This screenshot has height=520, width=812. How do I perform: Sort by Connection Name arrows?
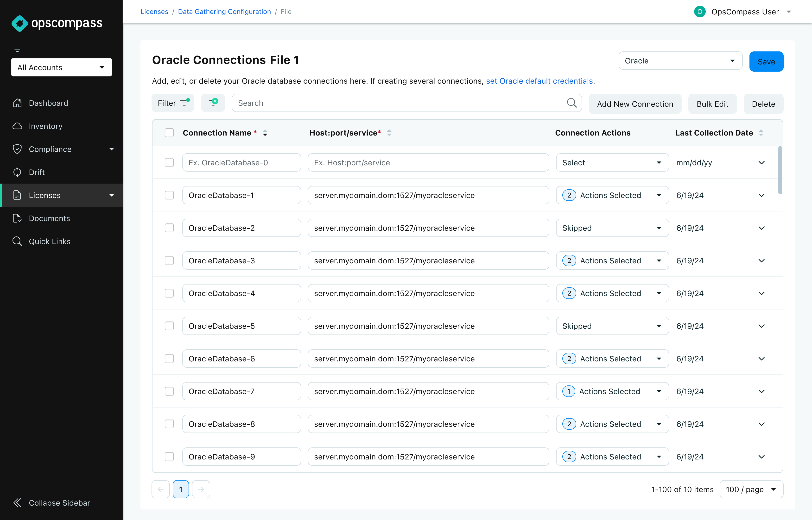(x=265, y=133)
